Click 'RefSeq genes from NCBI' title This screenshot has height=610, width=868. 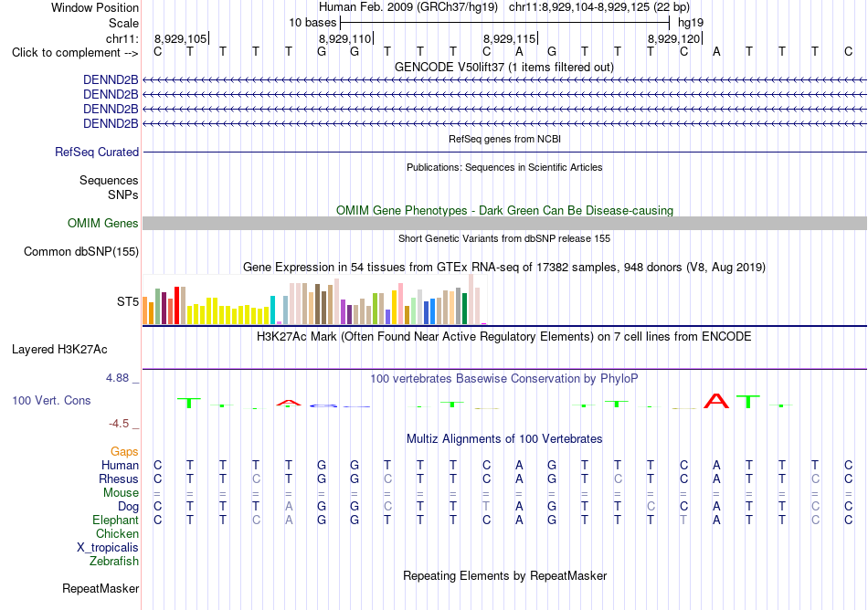click(504, 139)
